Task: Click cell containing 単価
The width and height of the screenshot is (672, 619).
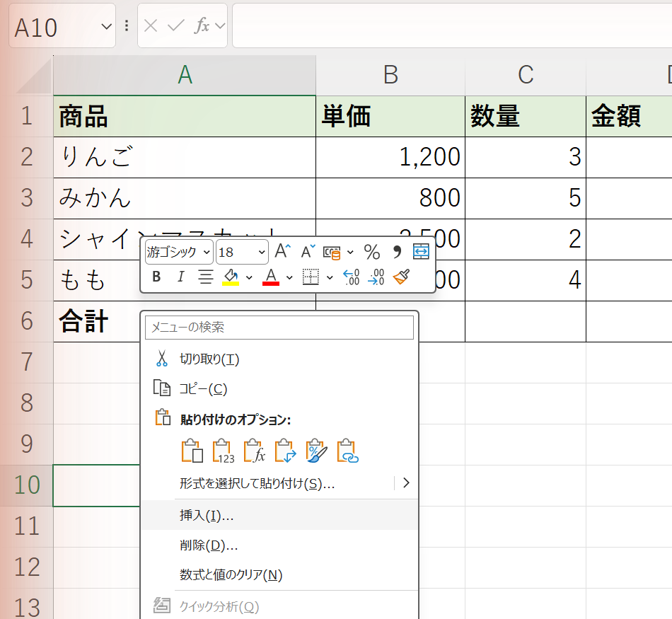Action: click(390, 116)
